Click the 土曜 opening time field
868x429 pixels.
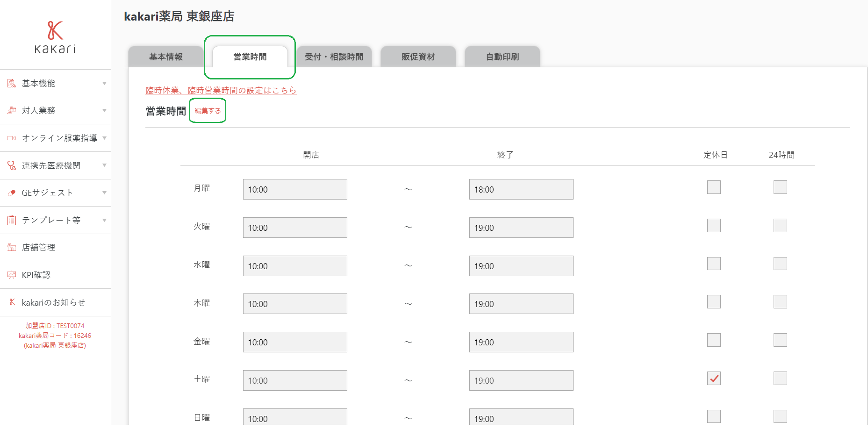click(295, 380)
